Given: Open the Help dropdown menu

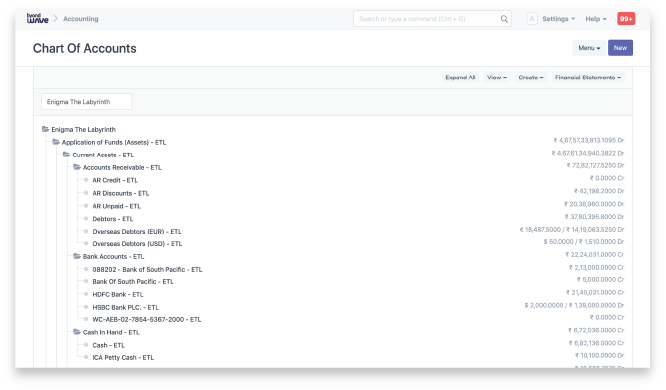Looking at the screenshot, I should (596, 19).
